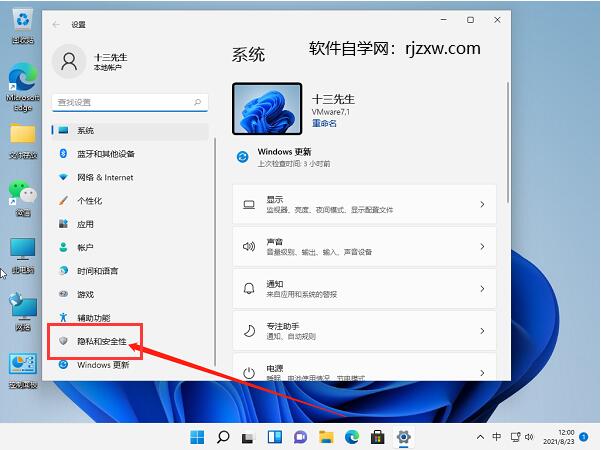Open 个性化 settings
This screenshot has width=601, height=450.
[x=130, y=201]
